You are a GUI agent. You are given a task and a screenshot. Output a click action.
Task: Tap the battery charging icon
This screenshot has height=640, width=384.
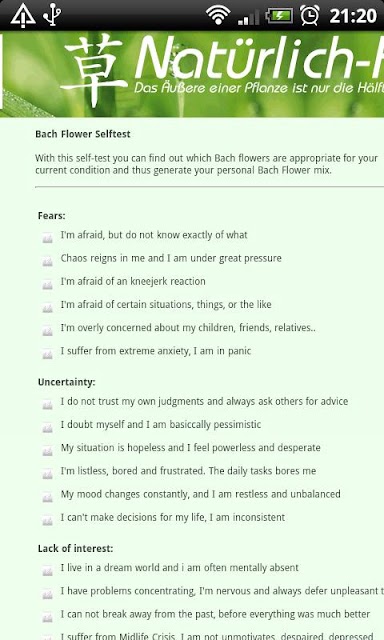[279, 16]
